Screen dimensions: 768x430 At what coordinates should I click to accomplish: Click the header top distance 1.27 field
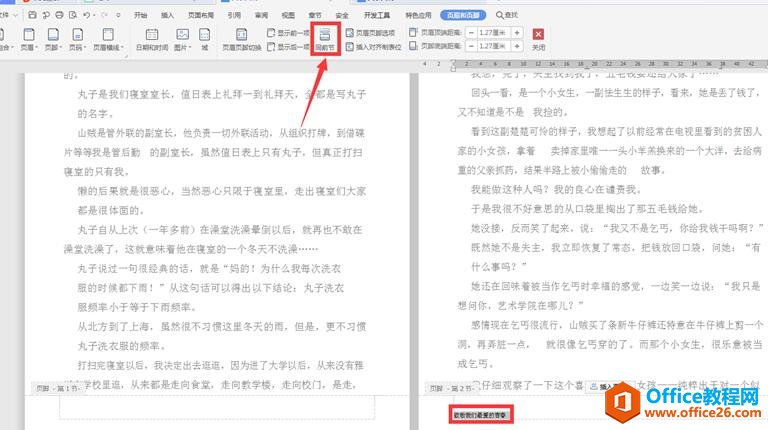pos(494,33)
